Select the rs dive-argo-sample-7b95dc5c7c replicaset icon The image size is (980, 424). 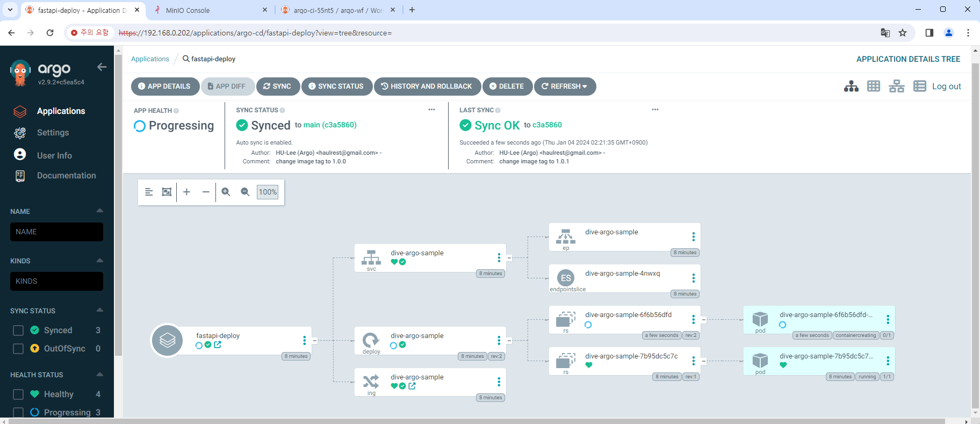tap(566, 361)
